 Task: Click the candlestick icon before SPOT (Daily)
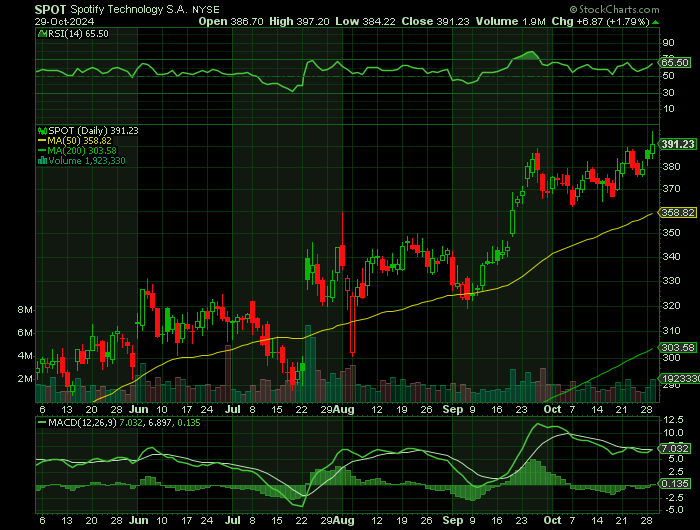[x=42, y=131]
